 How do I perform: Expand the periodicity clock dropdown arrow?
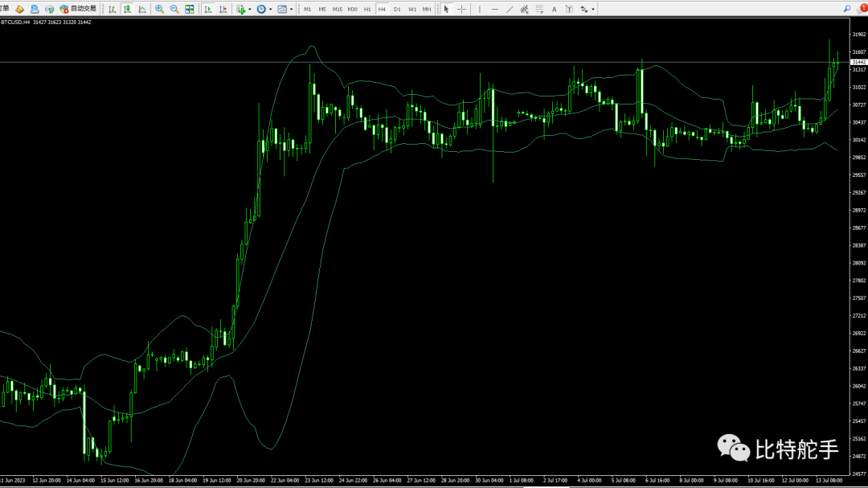(270, 10)
